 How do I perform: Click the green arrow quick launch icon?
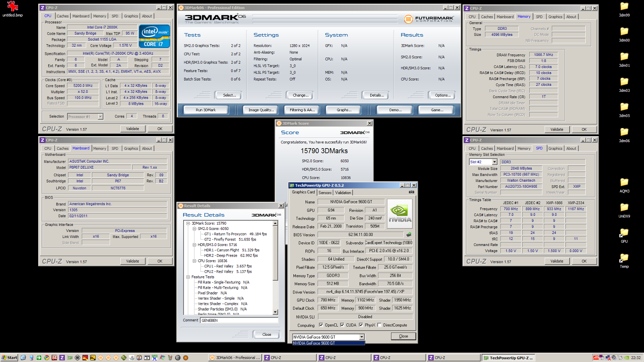(39, 358)
